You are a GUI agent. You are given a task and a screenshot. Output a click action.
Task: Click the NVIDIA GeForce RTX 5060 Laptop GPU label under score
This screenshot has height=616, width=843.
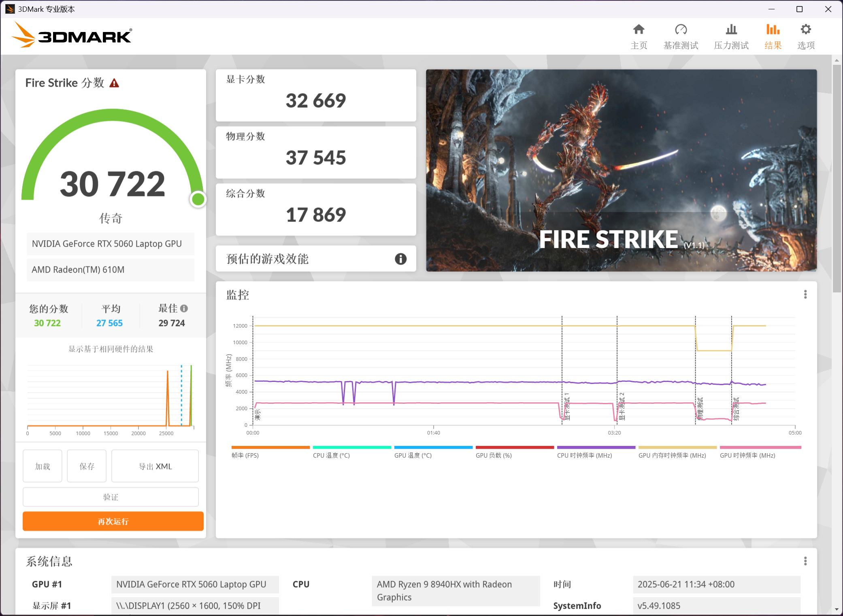111,244
